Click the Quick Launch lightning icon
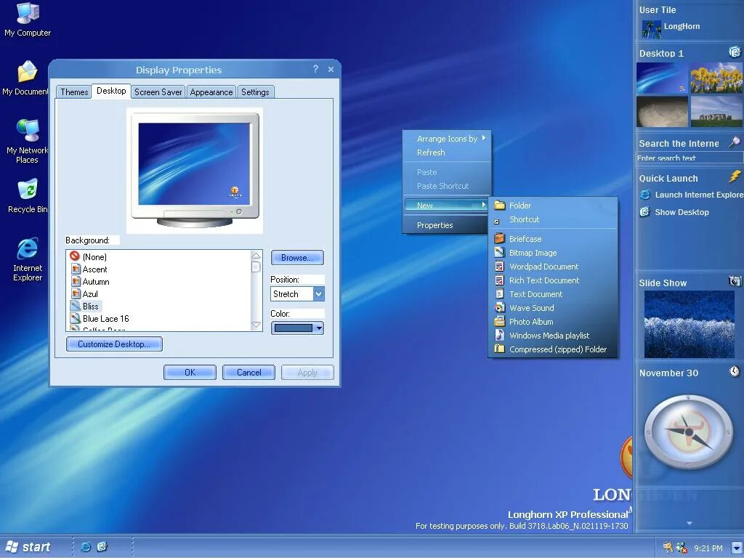Screen dimensions: 744x560 (x=735, y=176)
